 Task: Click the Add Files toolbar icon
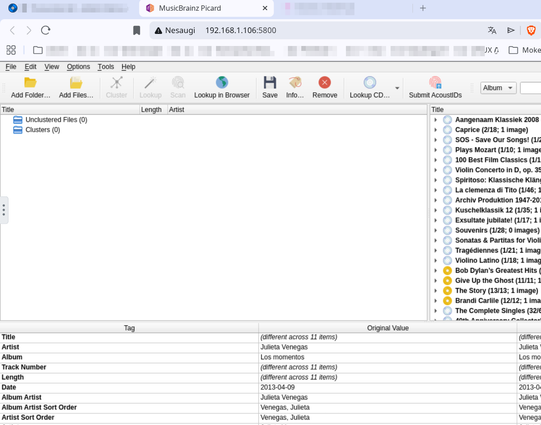click(76, 83)
